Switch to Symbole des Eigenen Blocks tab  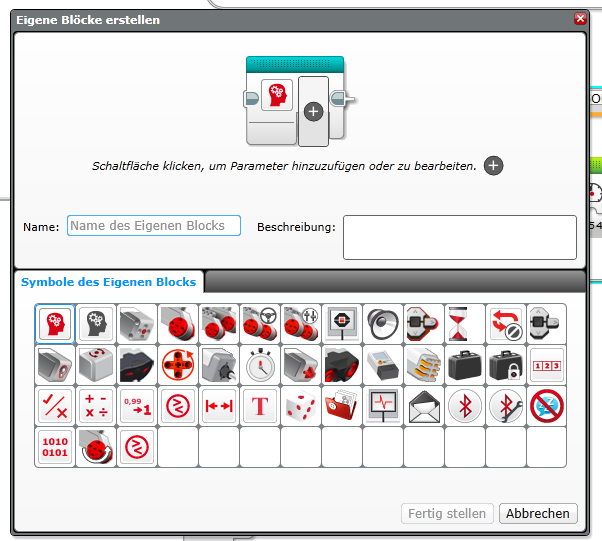pyautogui.click(x=109, y=281)
